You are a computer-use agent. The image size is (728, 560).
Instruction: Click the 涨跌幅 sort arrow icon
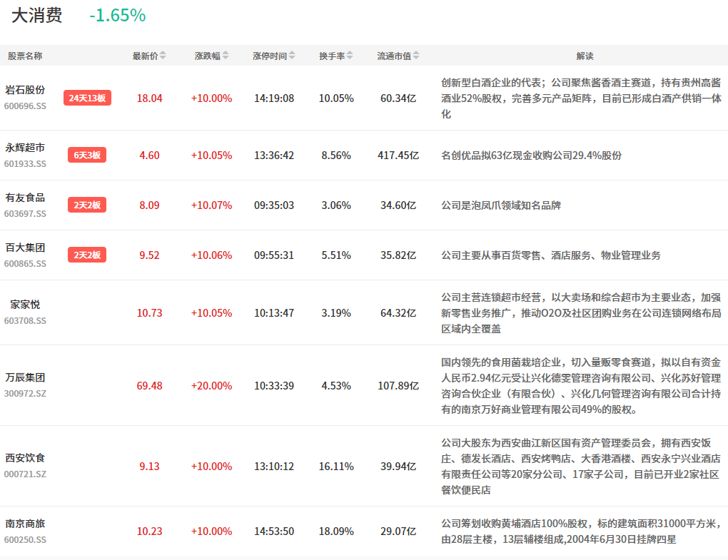pos(226,56)
